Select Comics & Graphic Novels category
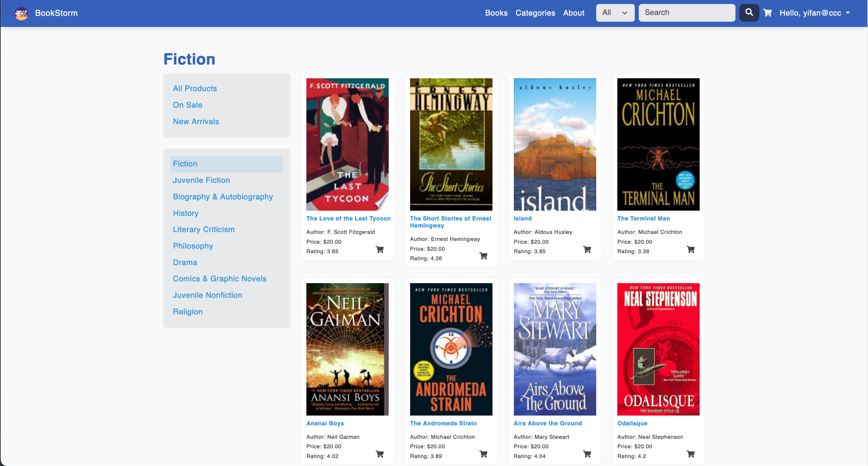The image size is (868, 466). click(219, 279)
